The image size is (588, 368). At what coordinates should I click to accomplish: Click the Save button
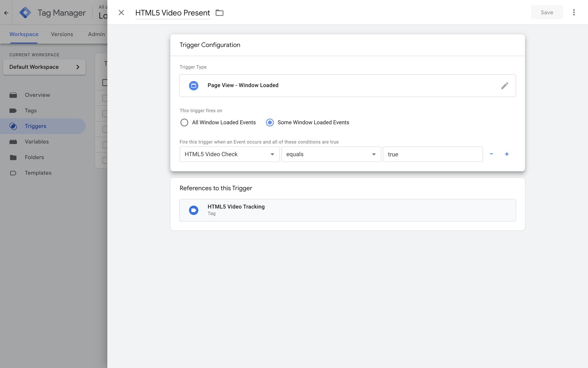(547, 12)
